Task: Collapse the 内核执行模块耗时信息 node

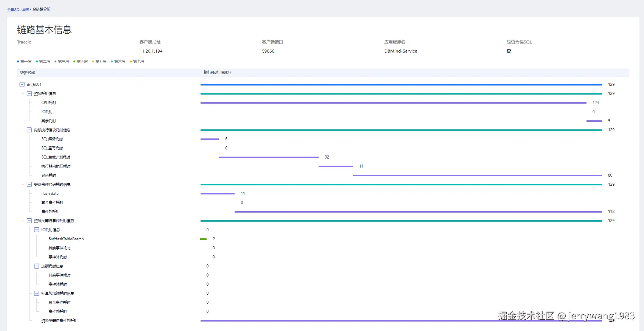Action: coord(29,130)
